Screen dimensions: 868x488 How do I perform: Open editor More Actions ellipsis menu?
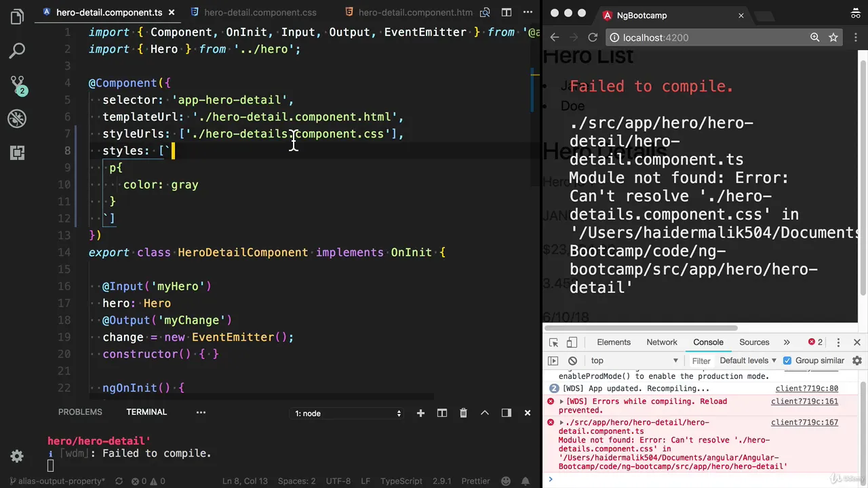click(x=528, y=12)
